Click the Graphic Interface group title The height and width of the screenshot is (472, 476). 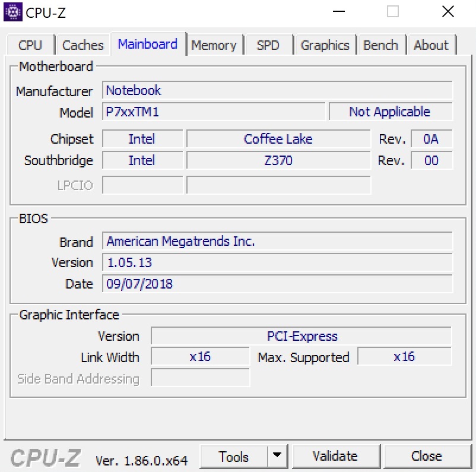click(69, 315)
